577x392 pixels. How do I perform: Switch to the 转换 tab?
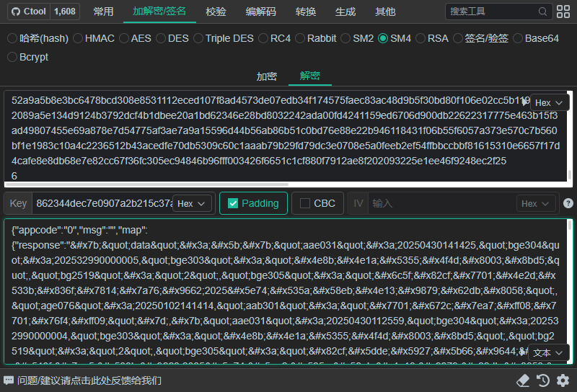click(x=306, y=12)
